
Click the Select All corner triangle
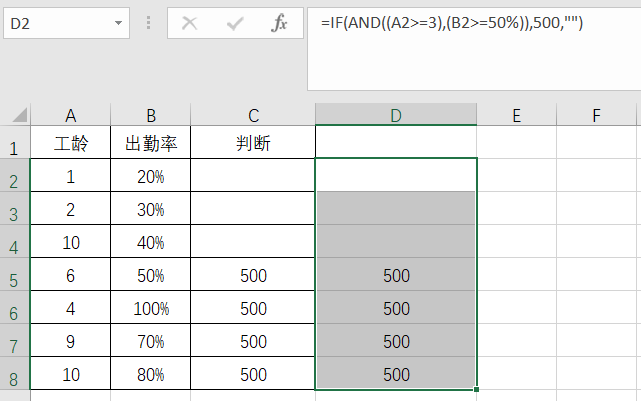click(18, 116)
